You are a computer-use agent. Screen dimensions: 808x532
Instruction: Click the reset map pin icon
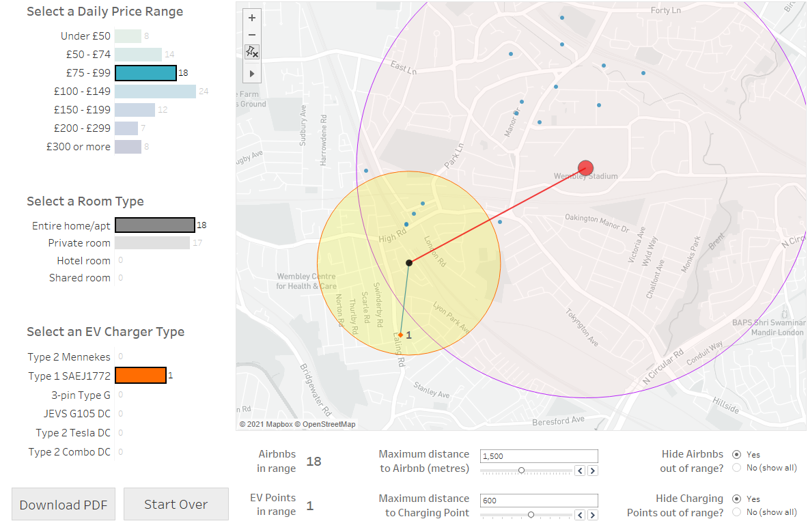tap(252, 52)
